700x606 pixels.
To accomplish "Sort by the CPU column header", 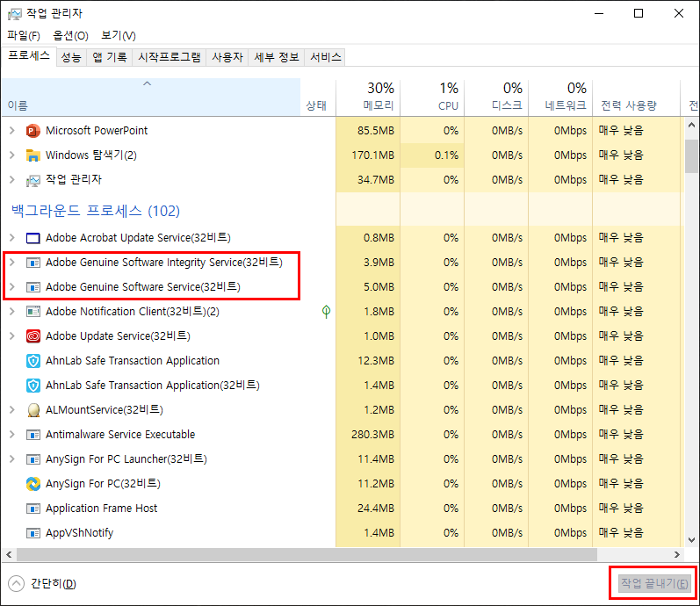I will click(432, 97).
